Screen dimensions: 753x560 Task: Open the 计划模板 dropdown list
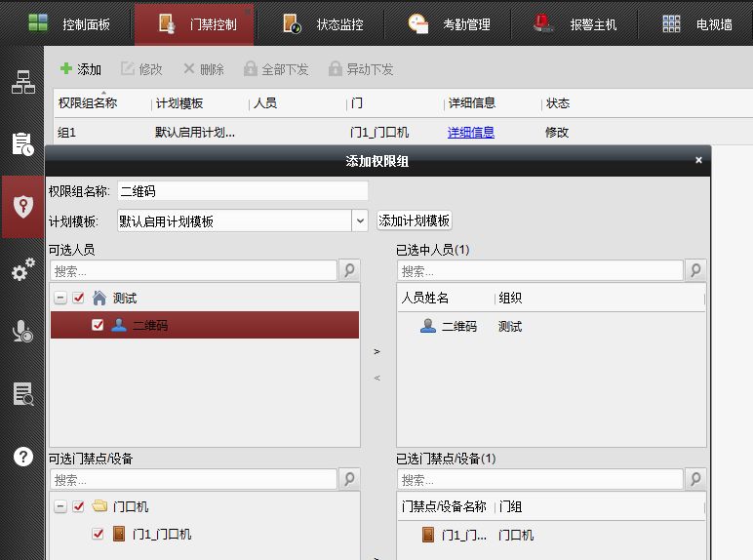[x=360, y=221]
